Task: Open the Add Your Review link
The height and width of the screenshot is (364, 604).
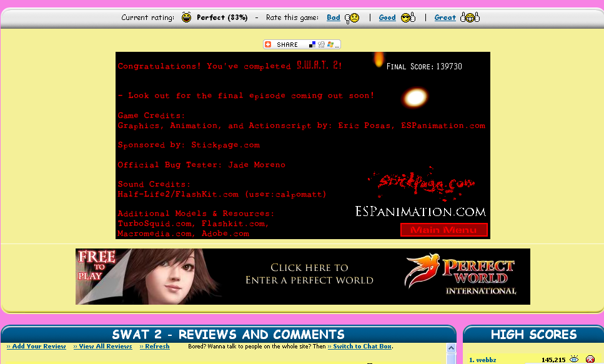Action: coord(36,347)
